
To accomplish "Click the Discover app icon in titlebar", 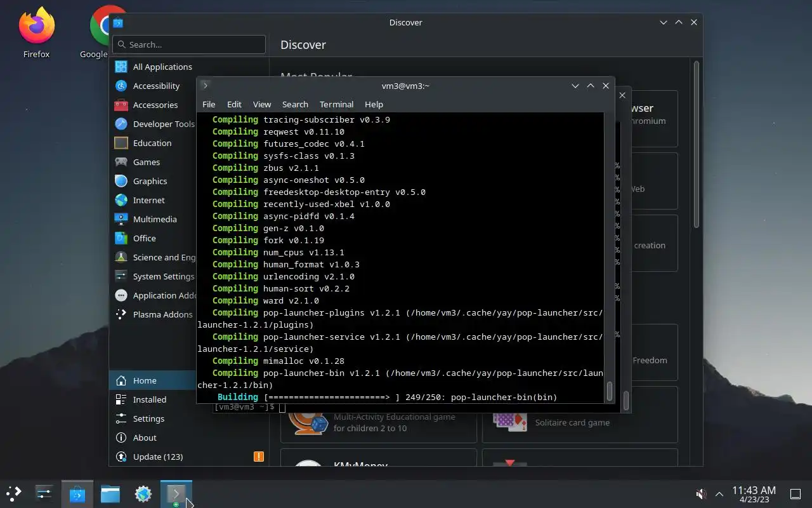I will [118, 22].
